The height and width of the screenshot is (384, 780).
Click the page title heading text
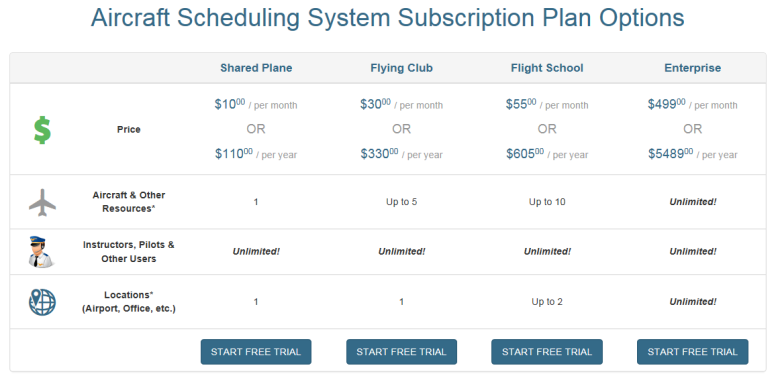(388, 18)
